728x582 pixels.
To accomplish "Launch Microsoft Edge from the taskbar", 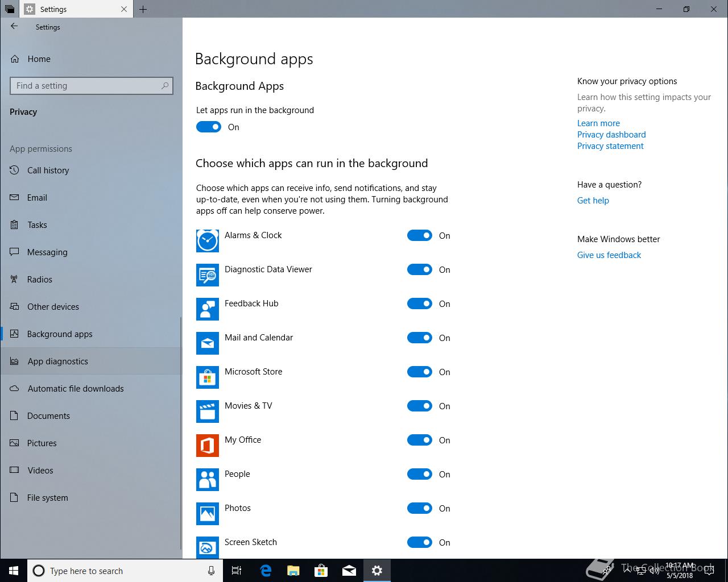I will point(265,571).
